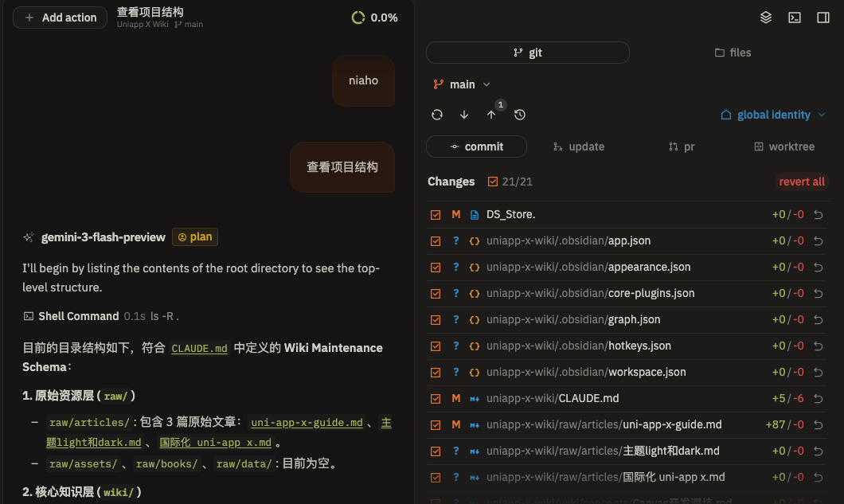This screenshot has width=844, height=504.
Task: Revert changes for 国际化 uni-app x.md
Action: pos(819,477)
